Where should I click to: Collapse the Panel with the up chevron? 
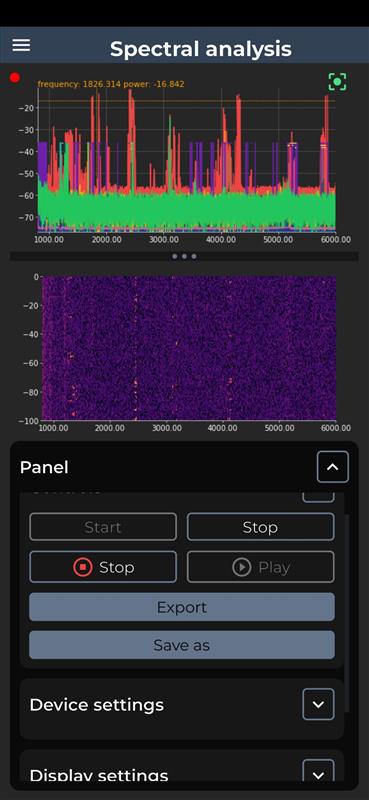pyautogui.click(x=333, y=467)
